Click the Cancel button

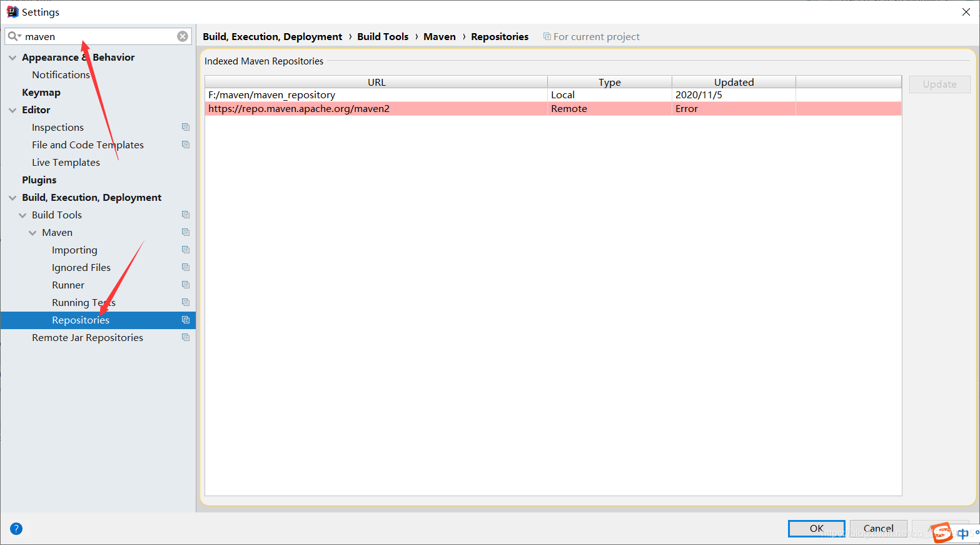pyautogui.click(x=878, y=528)
